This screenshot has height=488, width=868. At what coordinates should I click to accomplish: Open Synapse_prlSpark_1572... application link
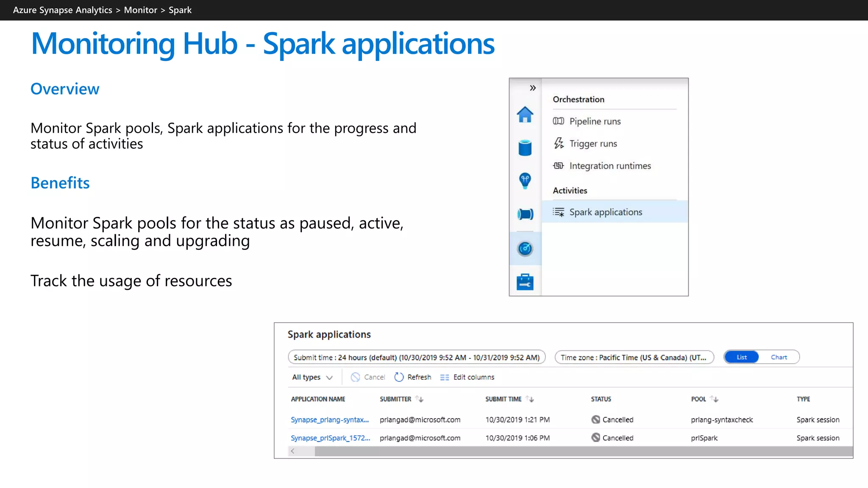(331, 438)
